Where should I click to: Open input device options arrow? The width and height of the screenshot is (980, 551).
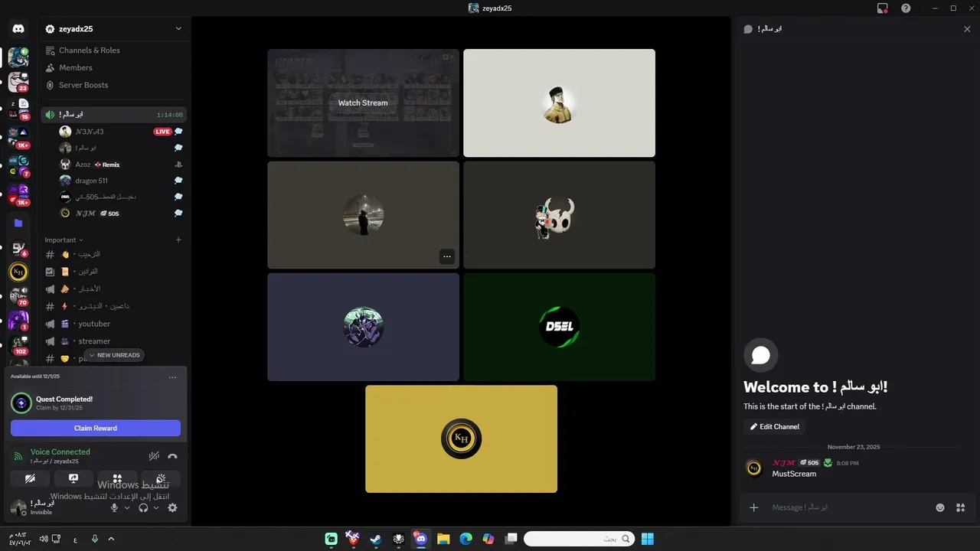127,507
